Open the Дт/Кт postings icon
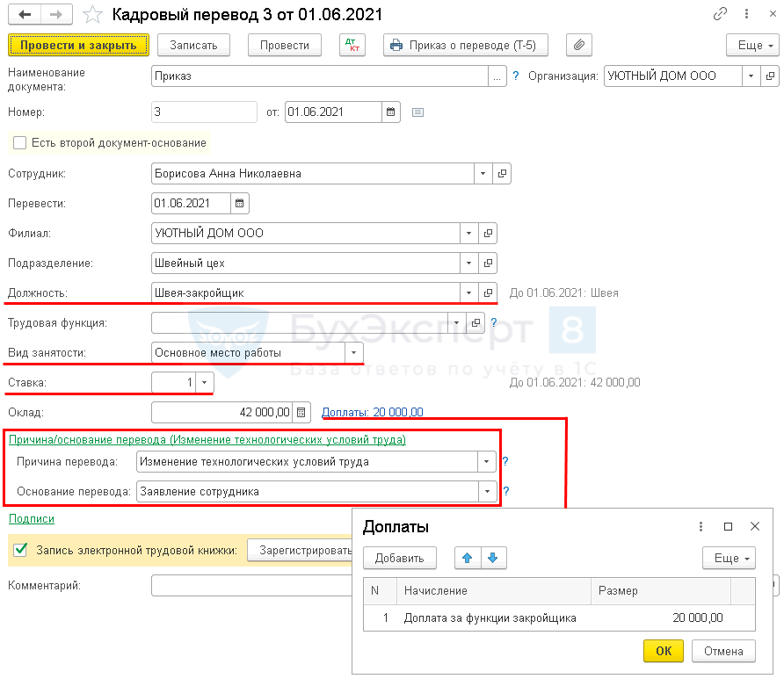This screenshot has height=686, width=784. 352,45
